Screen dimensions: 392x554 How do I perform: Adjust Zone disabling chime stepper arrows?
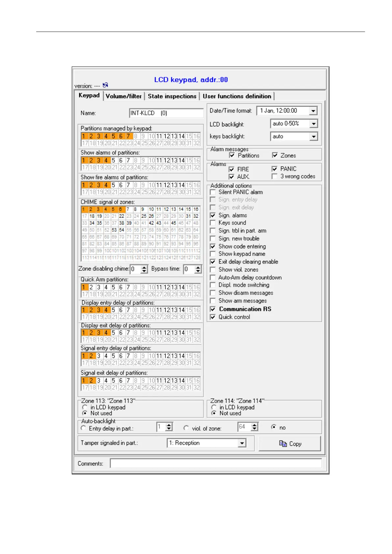(144, 269)
